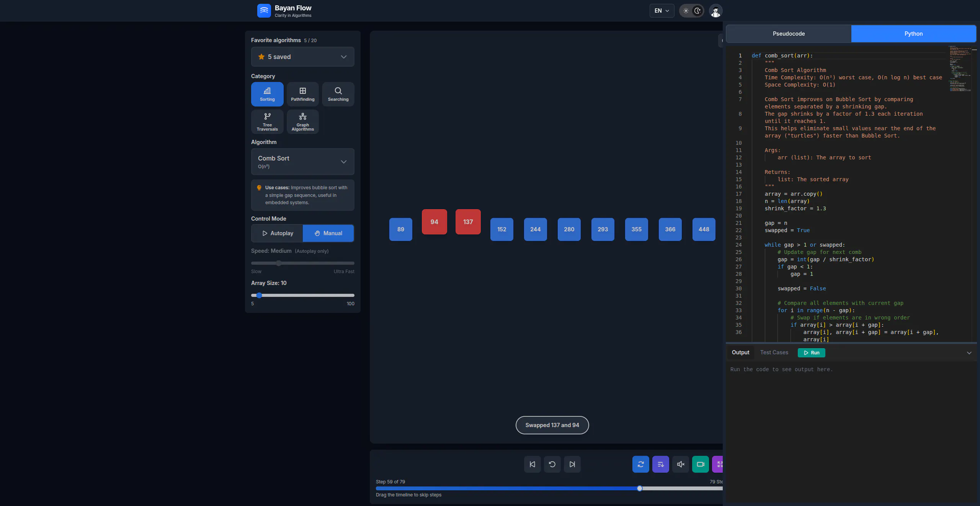Click the shrink_factor = 1.3 line
This screenshot has width=980, height=506.
pos(795,208)
